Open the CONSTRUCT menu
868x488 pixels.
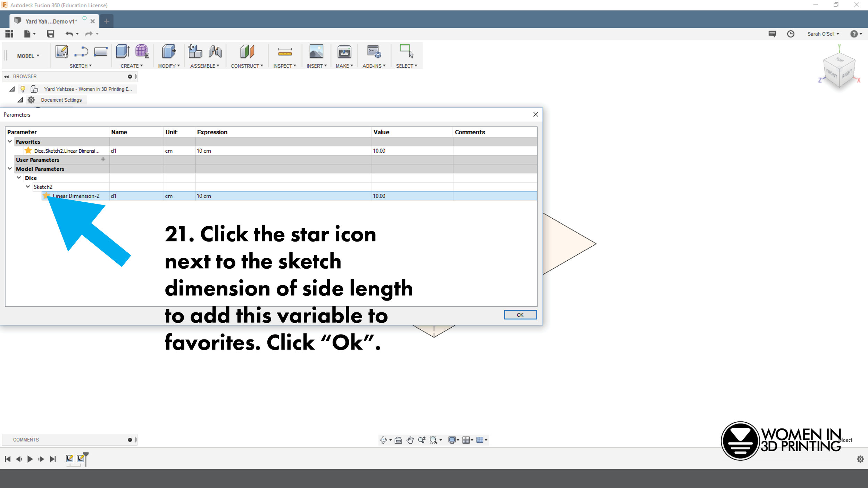tap(247, 66)
